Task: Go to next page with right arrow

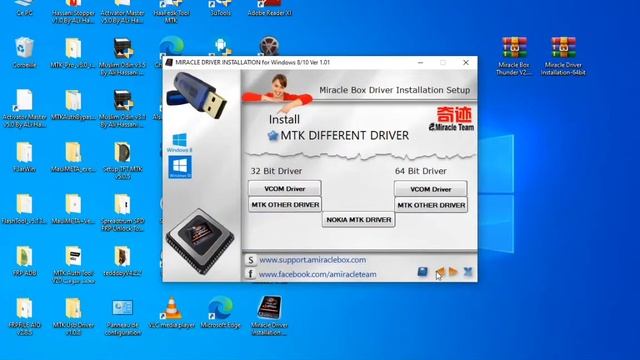Action: [453, 271]
